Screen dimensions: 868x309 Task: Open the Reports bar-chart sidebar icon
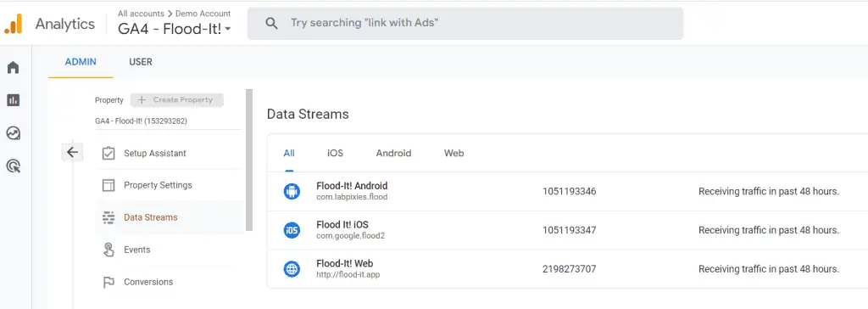click(x=13, y=100)
